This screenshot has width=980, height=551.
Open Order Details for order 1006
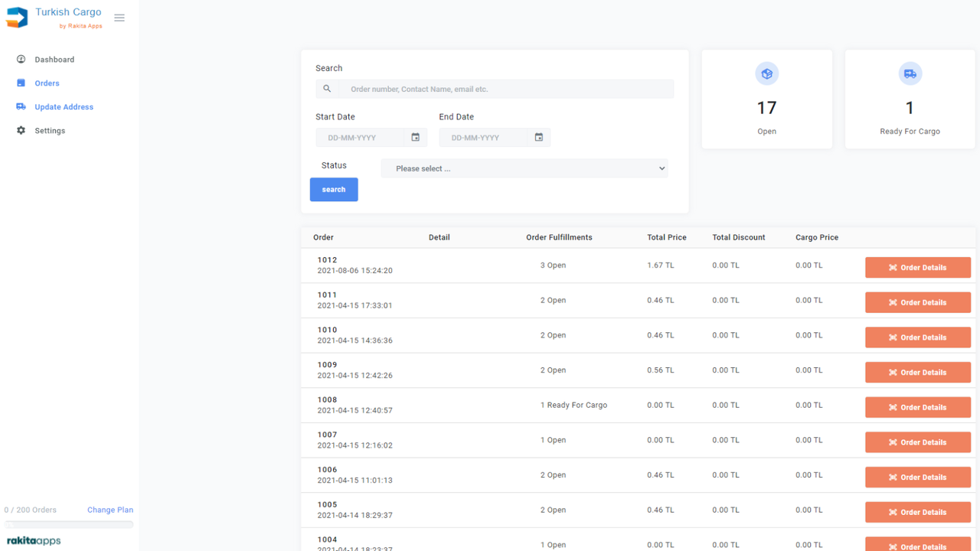918,477
